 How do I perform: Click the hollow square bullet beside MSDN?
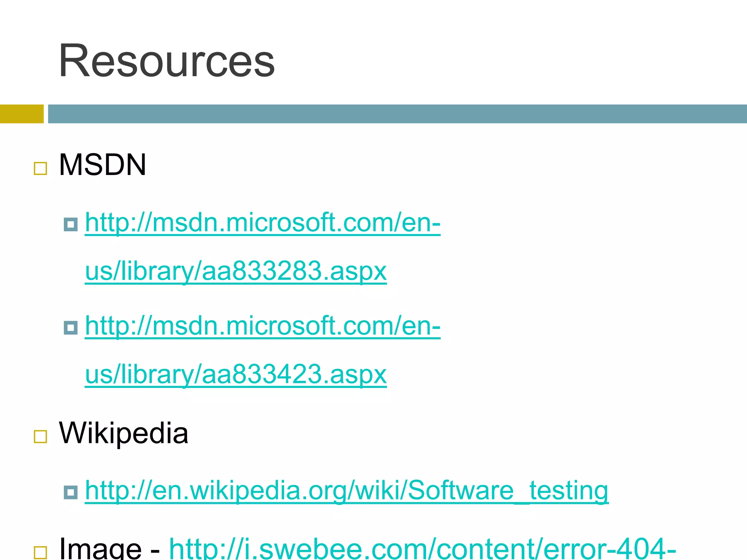(40, 168)
